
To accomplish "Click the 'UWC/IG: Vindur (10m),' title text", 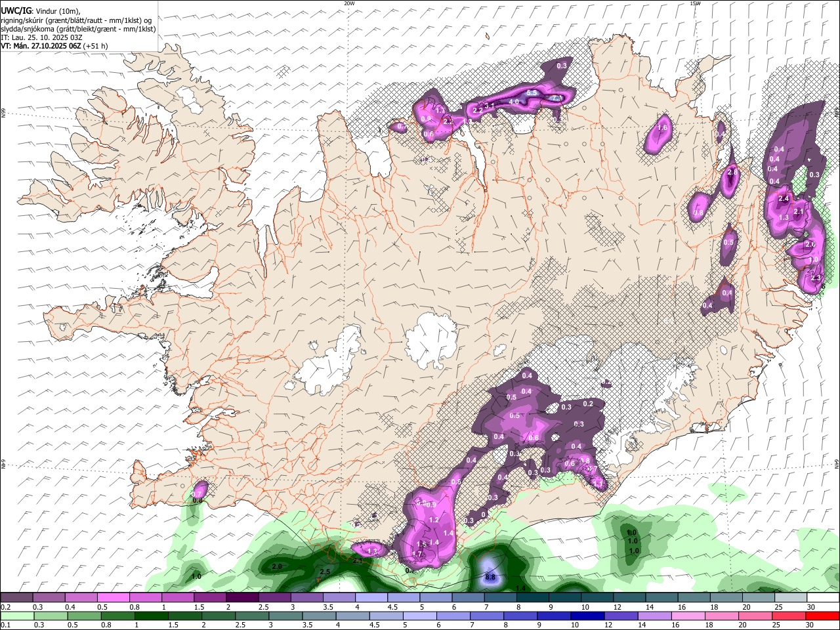I will [41, 11].
